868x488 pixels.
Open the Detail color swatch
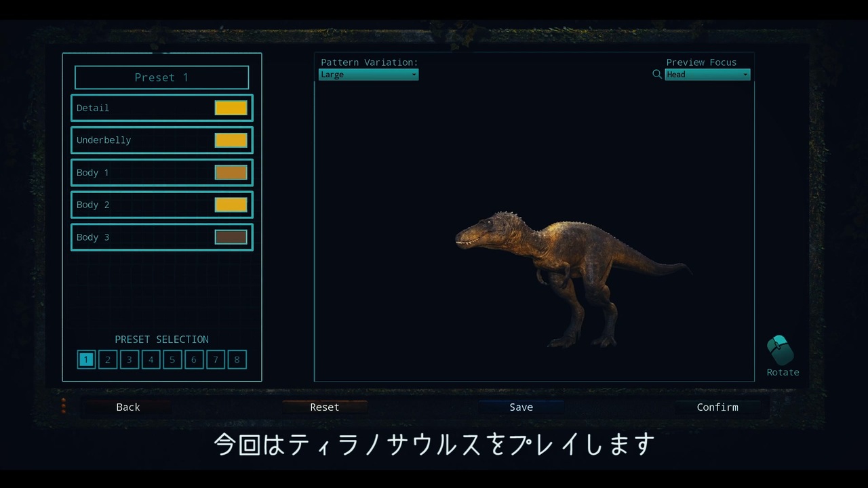point(231,108)
